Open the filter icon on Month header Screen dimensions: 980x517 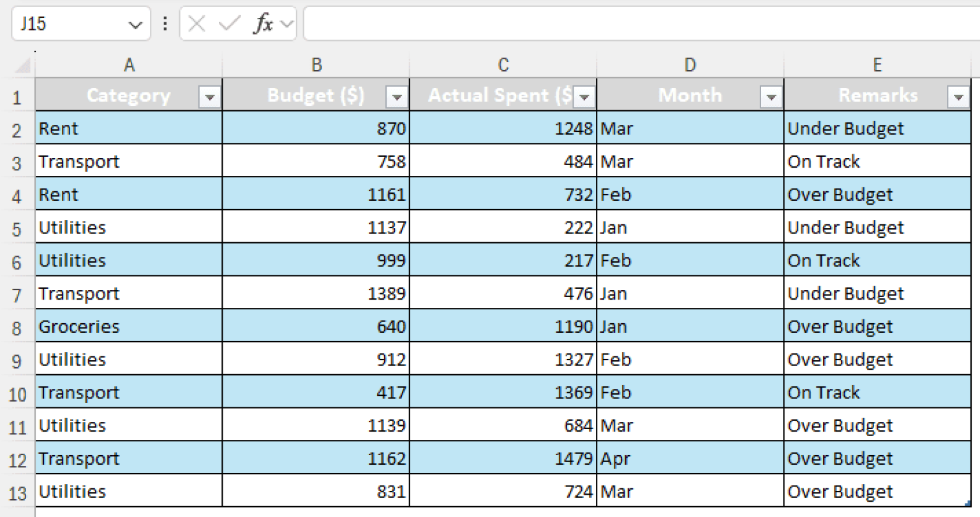click(x=771, y=97)
